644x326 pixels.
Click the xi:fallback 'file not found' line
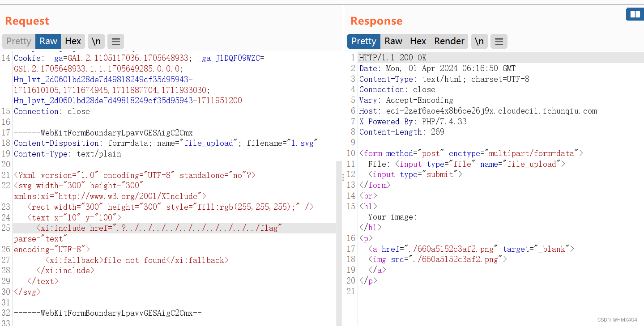click(x=137, y=260)
